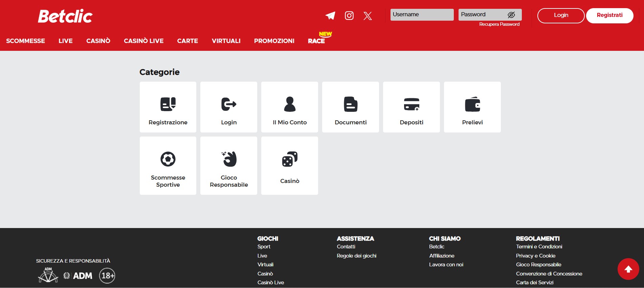Click the ADM crest logo in footer

click(48, 275)
